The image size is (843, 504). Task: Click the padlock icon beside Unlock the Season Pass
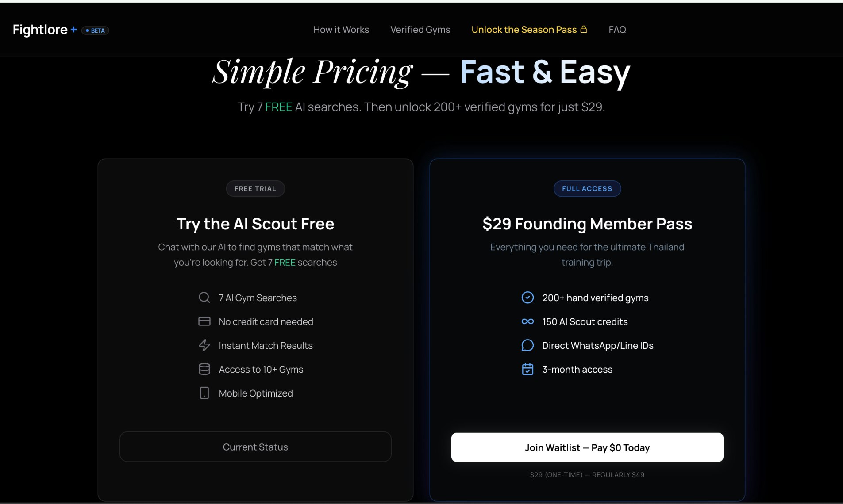(584, 29)
